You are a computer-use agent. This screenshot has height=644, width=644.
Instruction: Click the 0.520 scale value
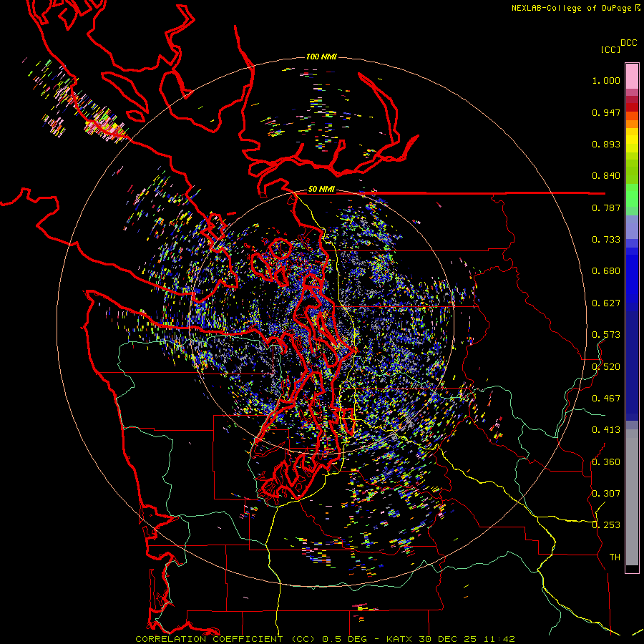606,367
